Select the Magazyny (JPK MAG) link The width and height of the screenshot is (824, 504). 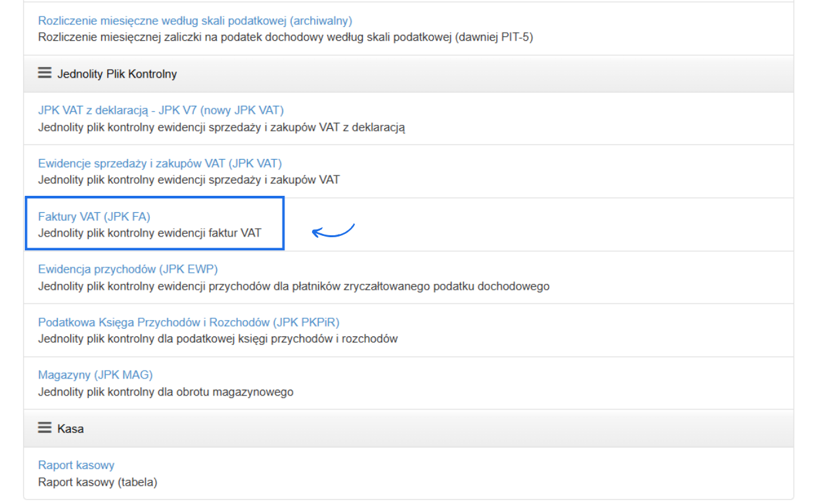click(95, 375)
